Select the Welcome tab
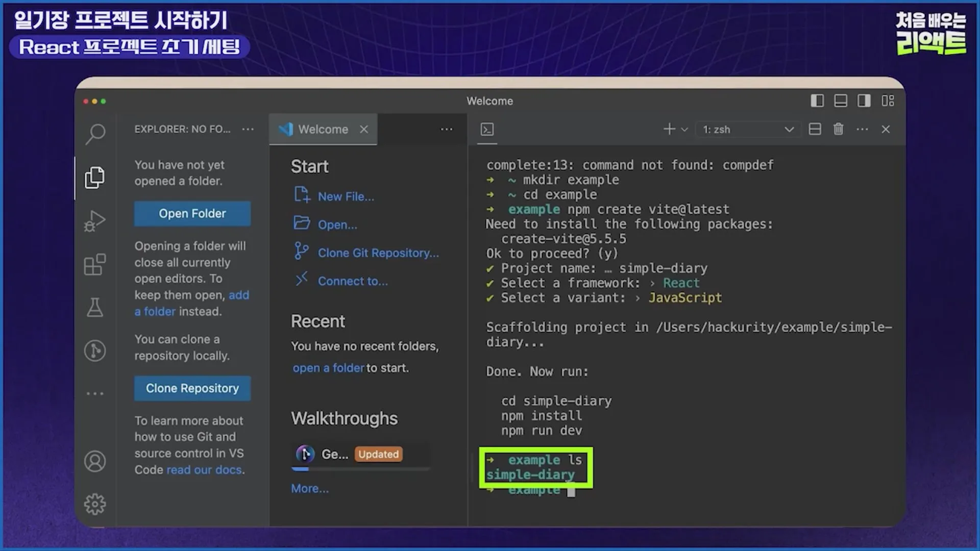Viewport: 980px width, 551px height. coord(323,130)
